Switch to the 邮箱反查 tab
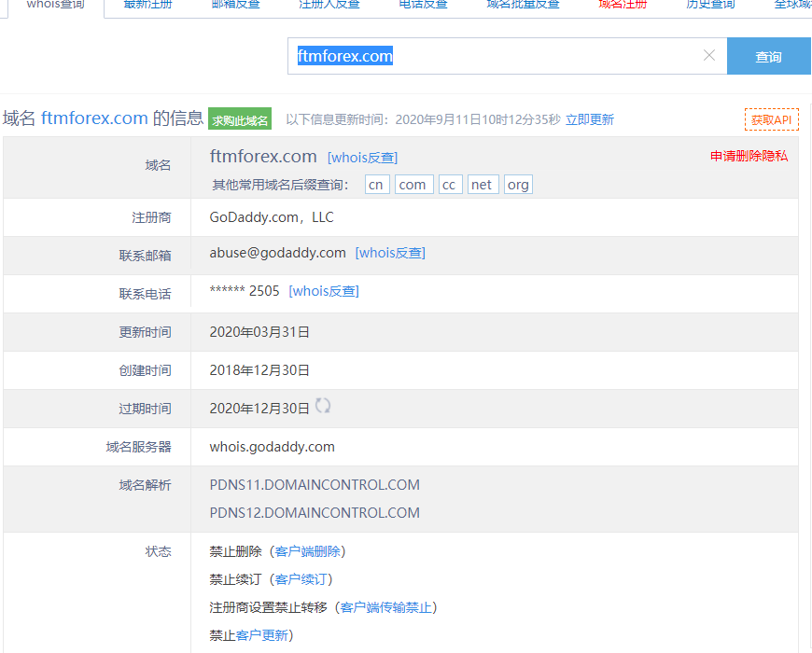Screen dimensions: 812x653 click(x=236, y=5)
